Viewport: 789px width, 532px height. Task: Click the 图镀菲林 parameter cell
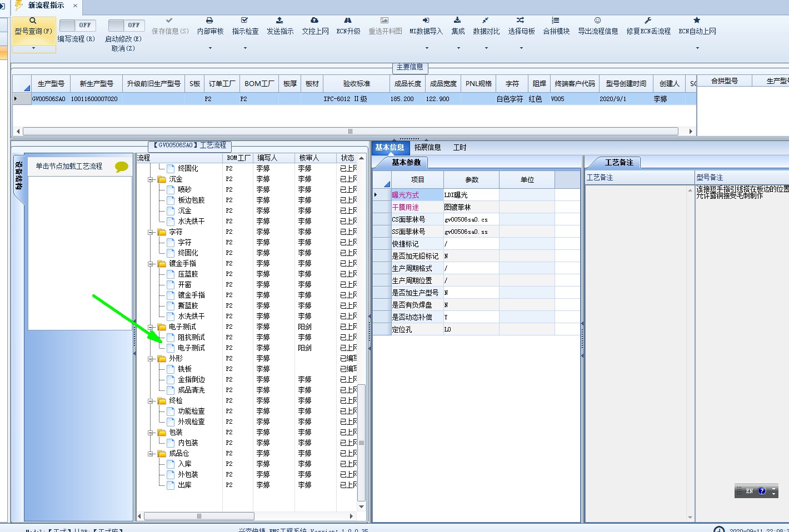click(471, 208)
